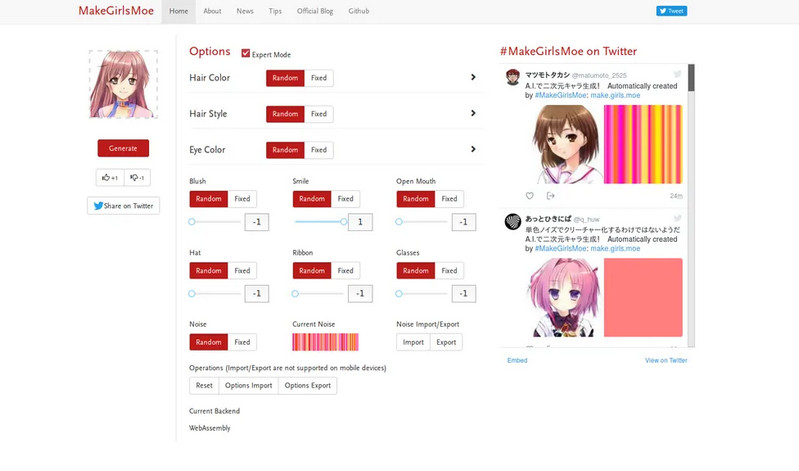799x471 pixels.
Task: Set Hair Style to Random
Action: [x=285, y=114]
